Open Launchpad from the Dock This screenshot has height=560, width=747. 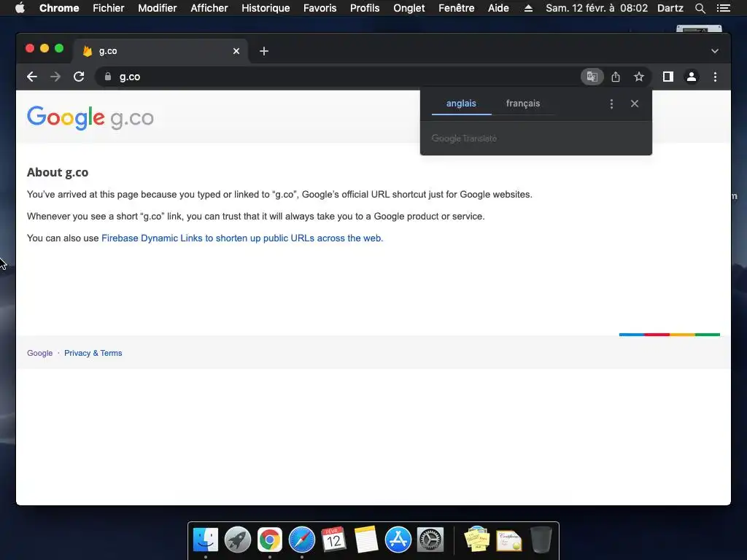(x=237, y=540)
